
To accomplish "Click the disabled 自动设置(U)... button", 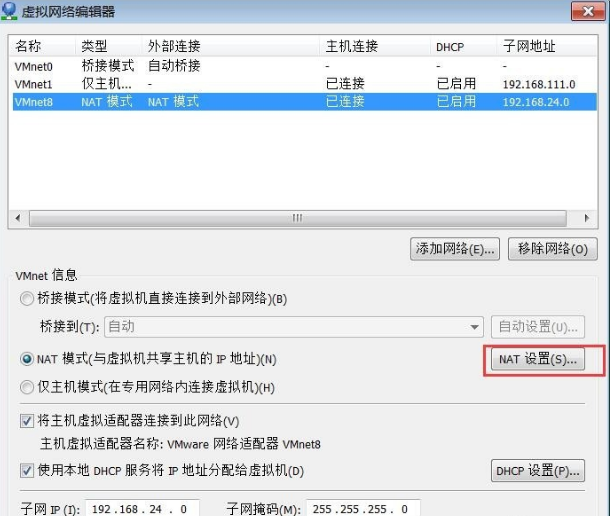I will (538, 327).
